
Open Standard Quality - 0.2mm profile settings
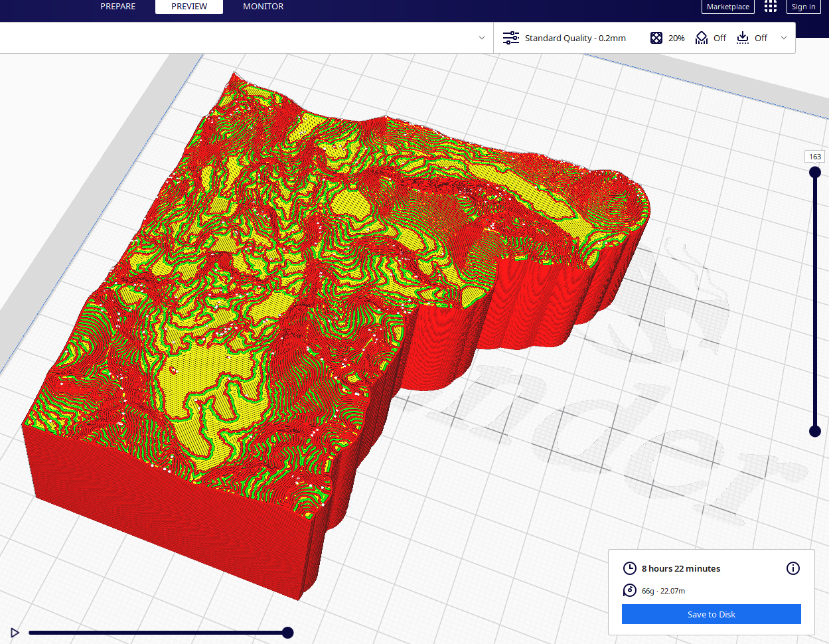click(575, 38)
